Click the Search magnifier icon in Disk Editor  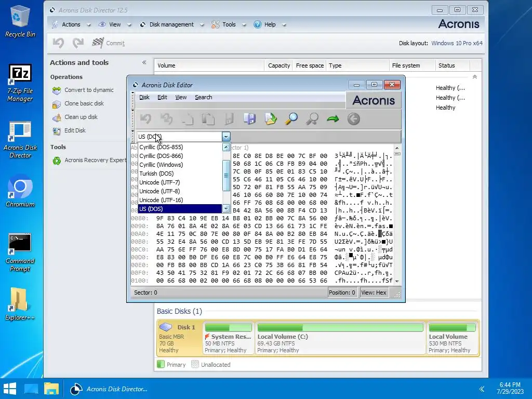pos(291,119)
